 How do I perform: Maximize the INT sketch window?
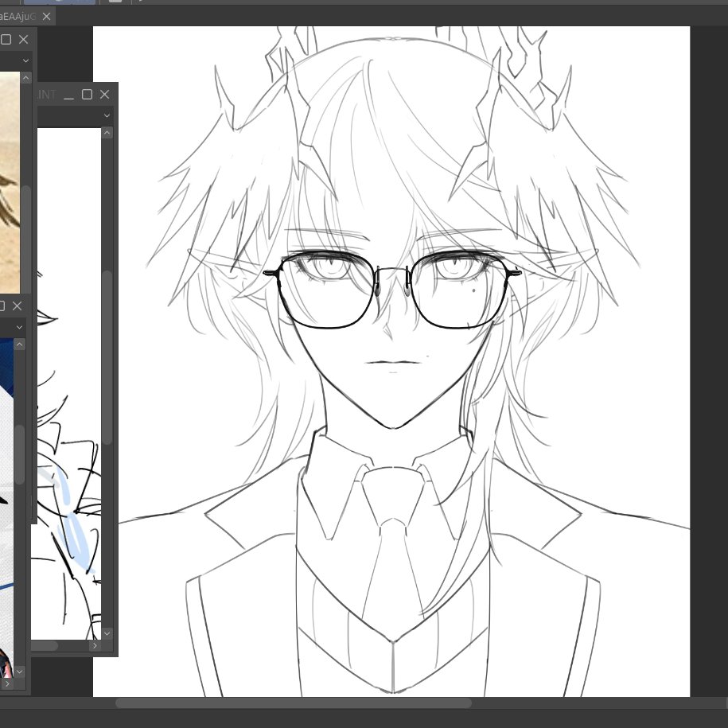[87, 95]
